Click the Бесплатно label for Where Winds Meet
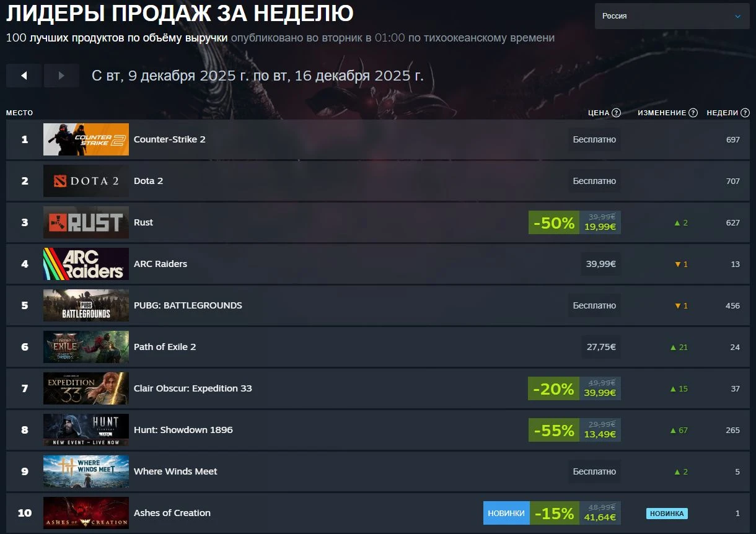Image resolution: width=756 pixels, height=534 pixels. pyautogui.click(x=595, y=471)
